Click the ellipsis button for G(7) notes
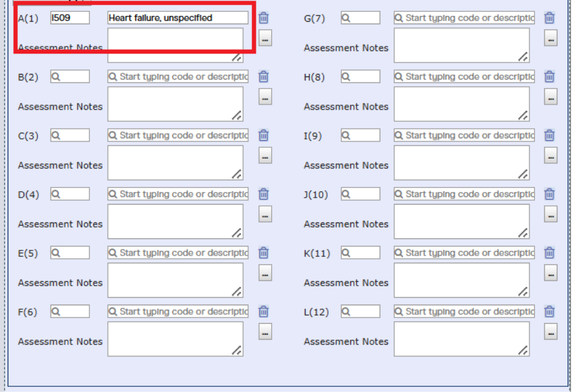The height and width of the screenshot is (392, 576). pos(550,38)
